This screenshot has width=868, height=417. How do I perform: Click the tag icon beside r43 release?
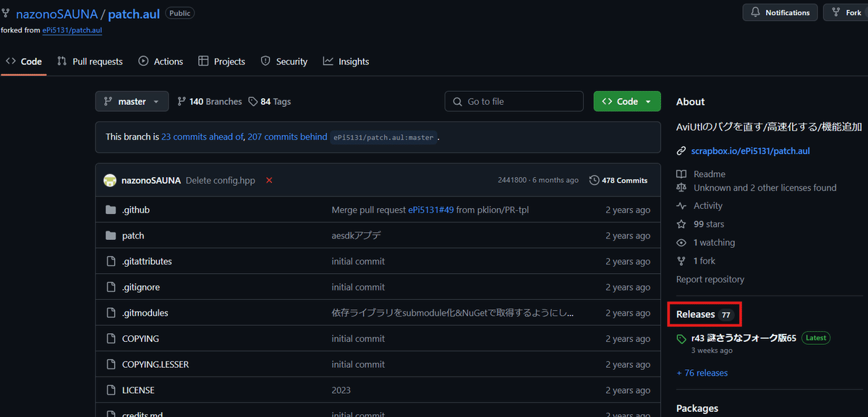681,339
